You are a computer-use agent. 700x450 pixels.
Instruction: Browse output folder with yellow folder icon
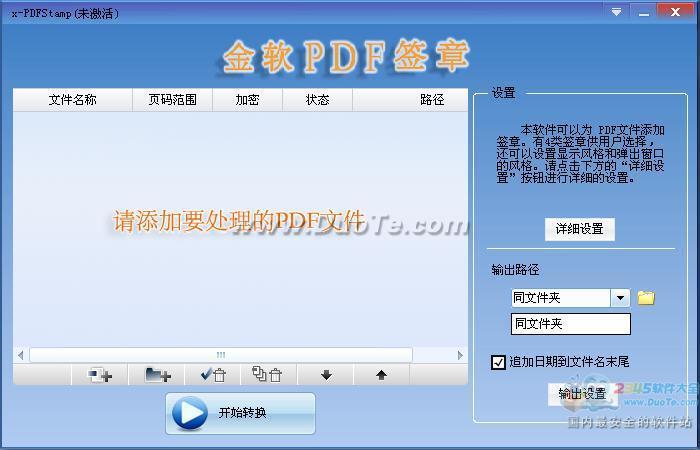tap(646, 298)
